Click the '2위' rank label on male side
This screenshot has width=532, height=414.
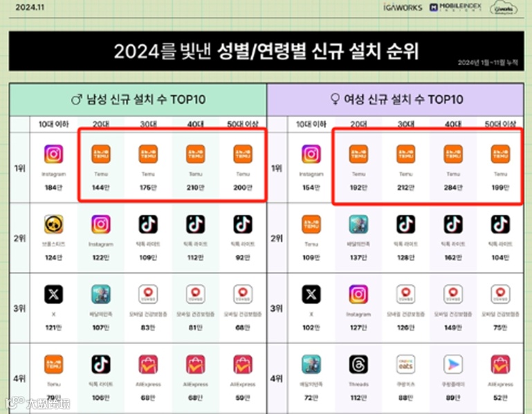[19, 238]
